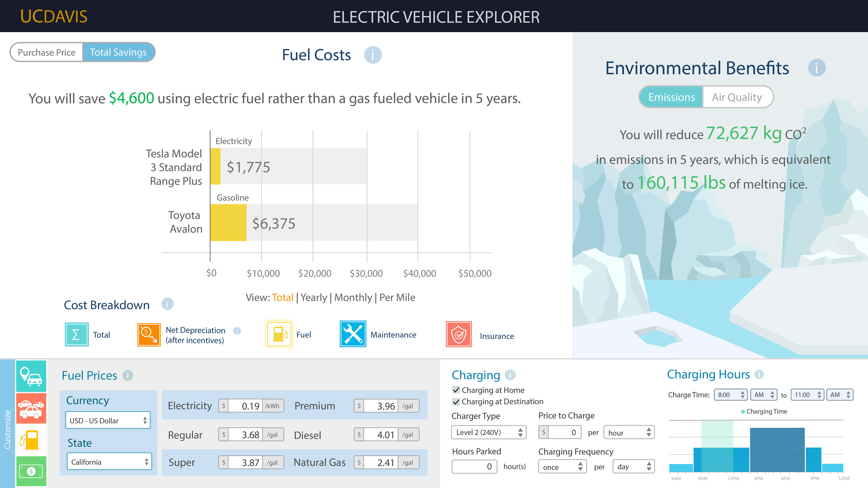Click the Electricity price field
The image size is (868, 488).
(x=245, y=406)
